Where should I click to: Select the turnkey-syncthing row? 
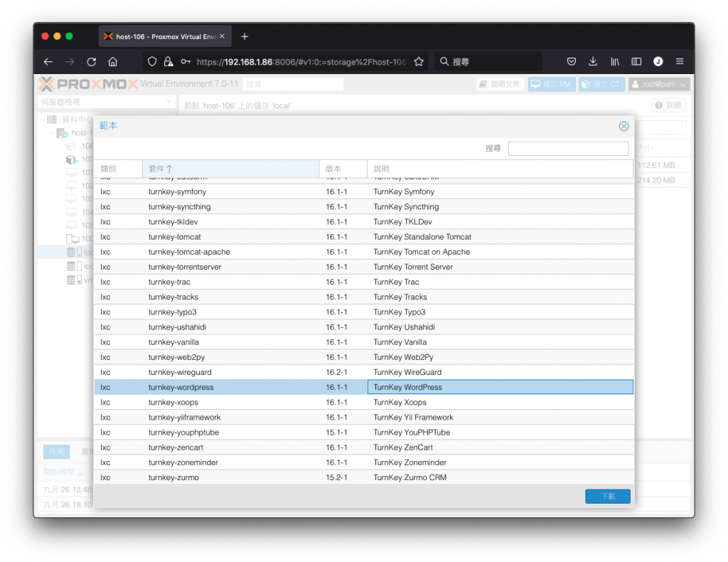363,207
